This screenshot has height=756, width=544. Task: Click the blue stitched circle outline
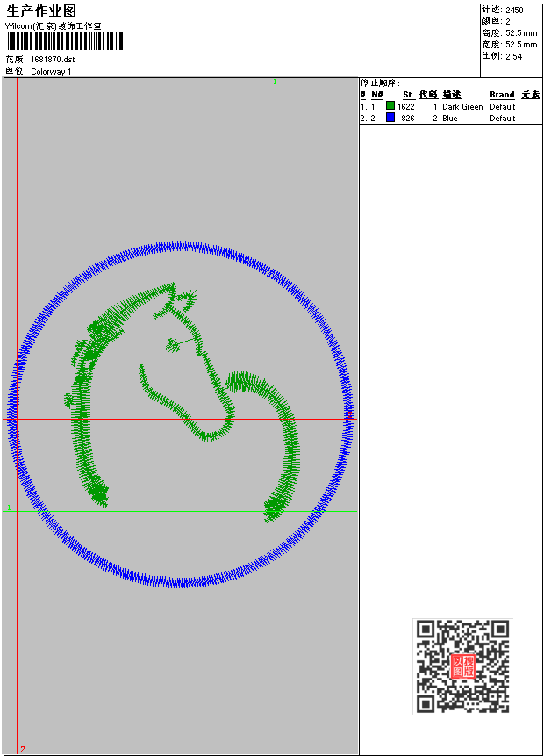181,414
